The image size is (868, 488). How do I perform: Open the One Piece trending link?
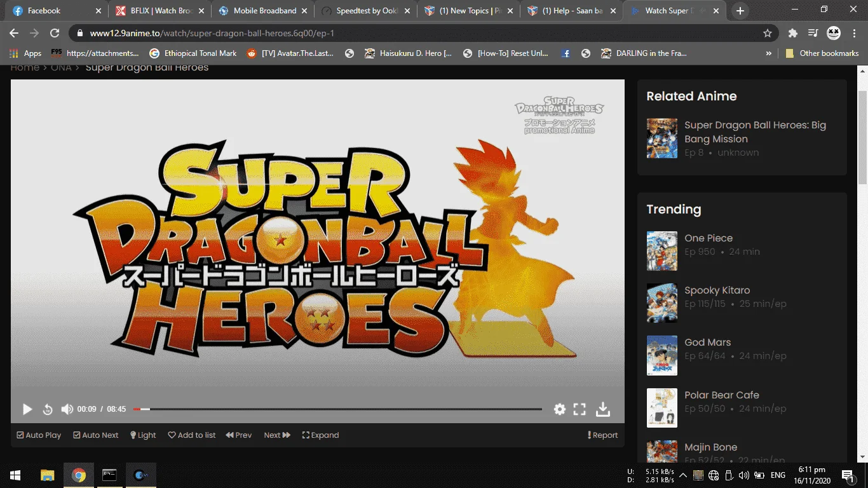pyautogui.click(x=709, y=238)
